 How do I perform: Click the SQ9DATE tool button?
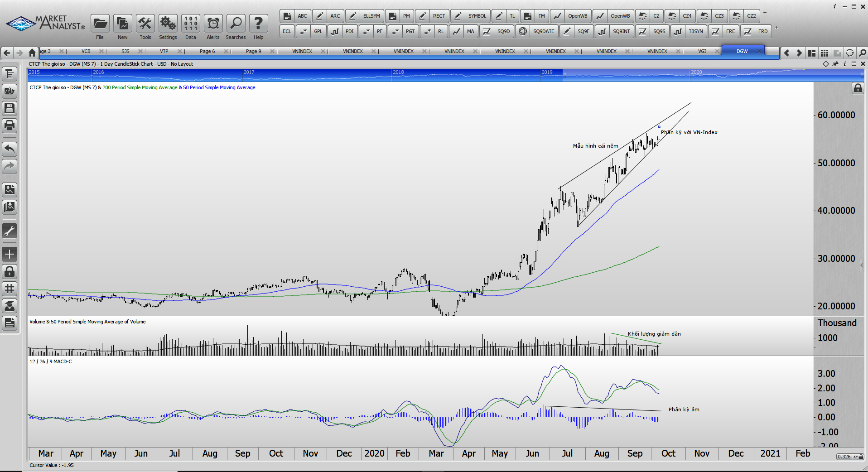click(x=543, y=31)
